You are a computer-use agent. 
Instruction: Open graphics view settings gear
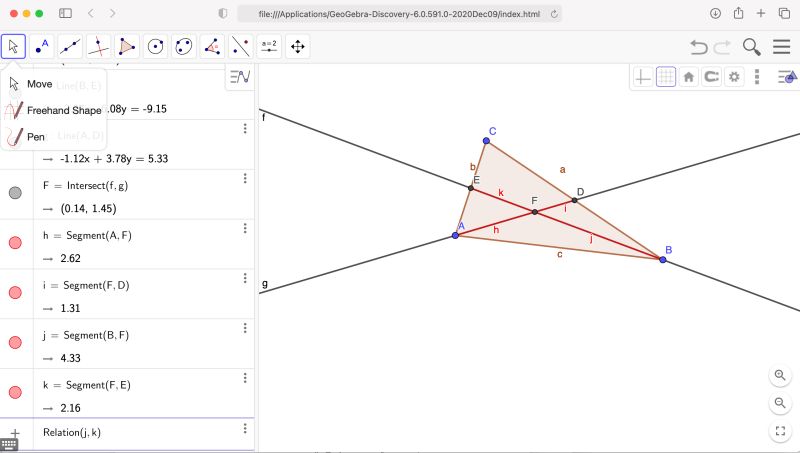(734, 77)
